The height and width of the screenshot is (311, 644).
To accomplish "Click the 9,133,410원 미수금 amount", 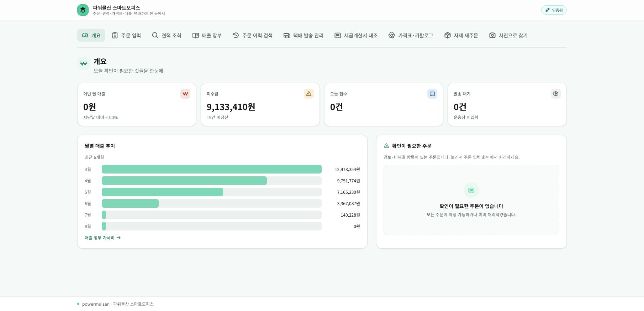I will click(231, 107).
